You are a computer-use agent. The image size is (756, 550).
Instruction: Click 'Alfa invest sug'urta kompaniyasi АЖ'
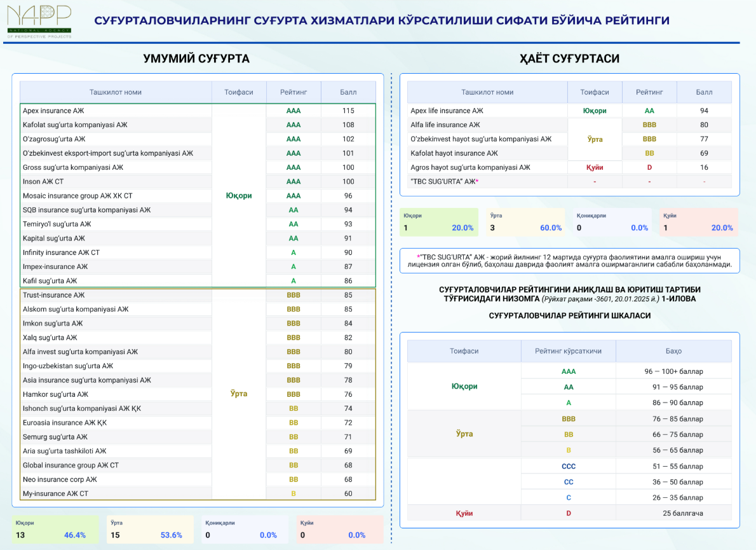coord(80,352)
